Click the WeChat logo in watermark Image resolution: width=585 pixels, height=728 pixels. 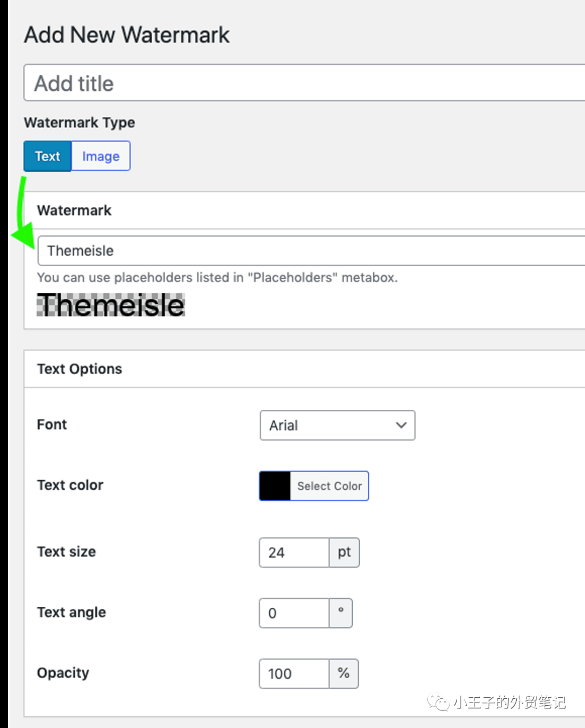pyautogui.click(x=438, y=703)
